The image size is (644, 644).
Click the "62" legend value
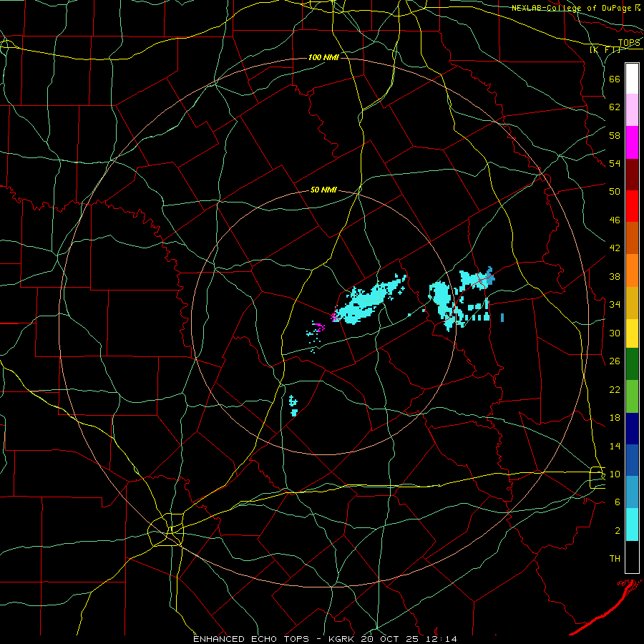click(615, 107)
